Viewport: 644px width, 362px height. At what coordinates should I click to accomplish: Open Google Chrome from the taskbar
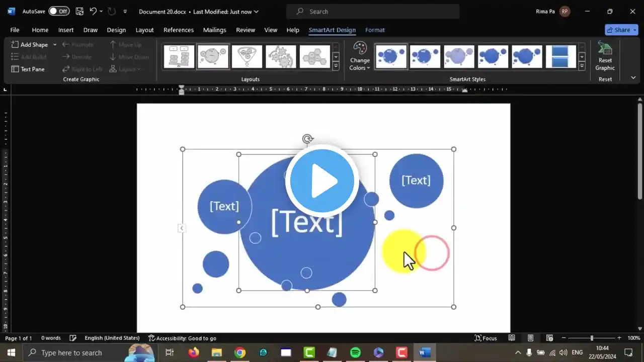[240, 352]
